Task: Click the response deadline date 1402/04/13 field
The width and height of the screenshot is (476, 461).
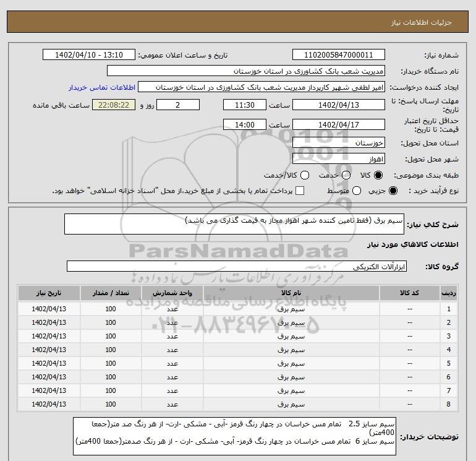Action: 339,105
